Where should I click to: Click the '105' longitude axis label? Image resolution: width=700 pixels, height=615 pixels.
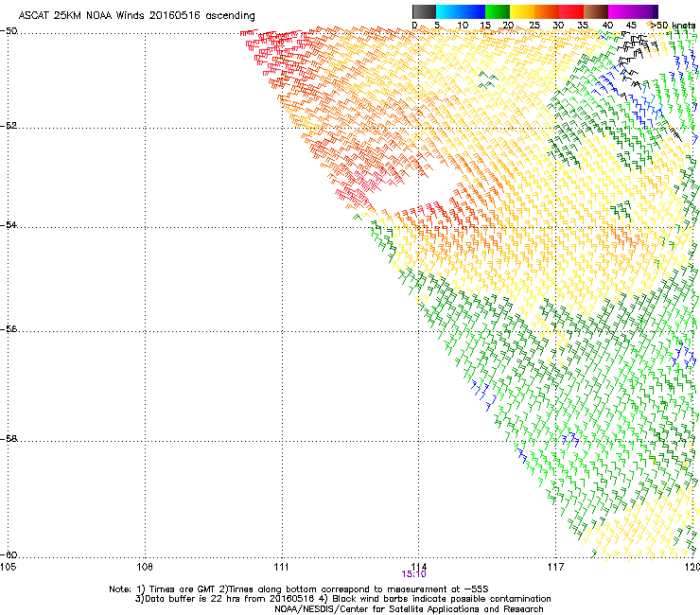pos(8,567)
